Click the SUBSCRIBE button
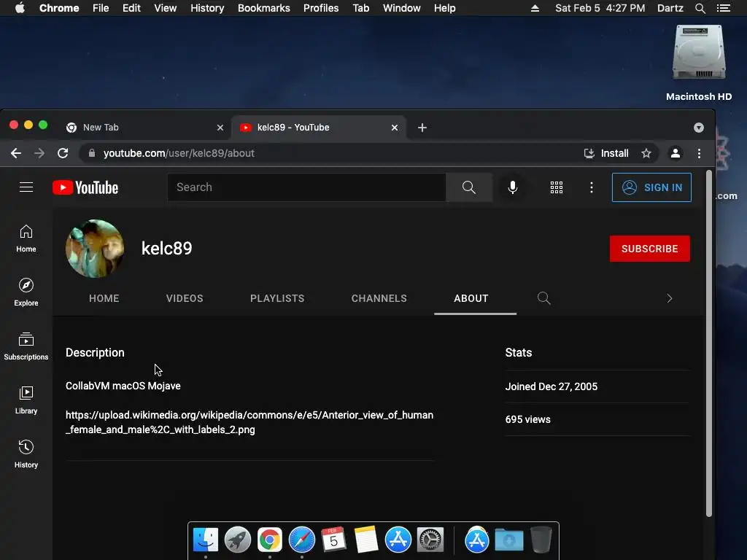This screenshot has height=560, width=747. (x=649, y=249)
